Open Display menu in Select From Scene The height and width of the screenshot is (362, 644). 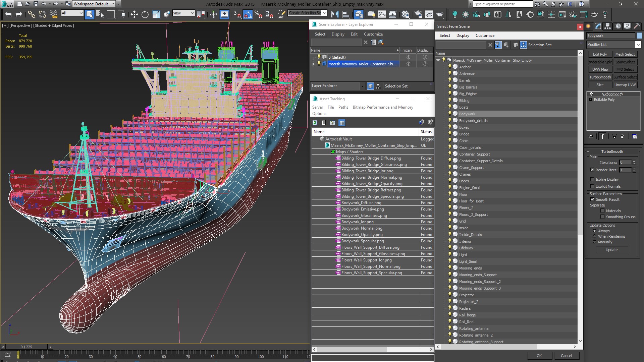point(463,36)
